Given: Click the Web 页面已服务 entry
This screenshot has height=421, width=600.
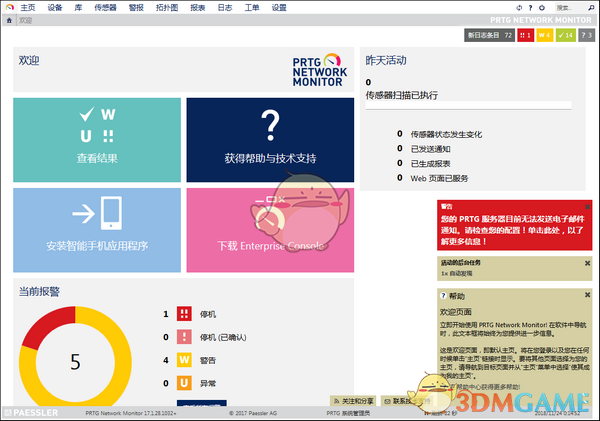Looking at the screenshot, I should point(439,178).
